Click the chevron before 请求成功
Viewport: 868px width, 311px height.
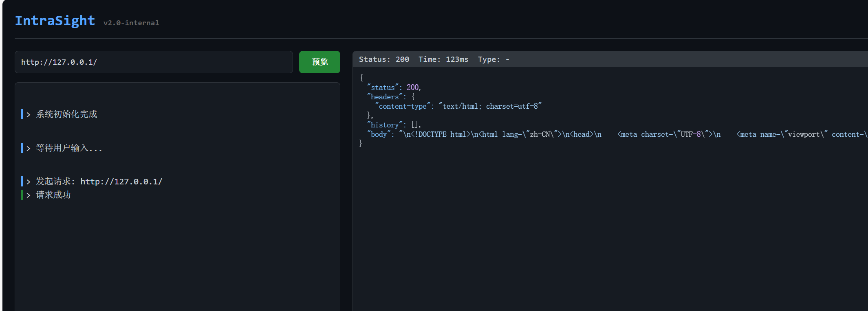(29, 195)
